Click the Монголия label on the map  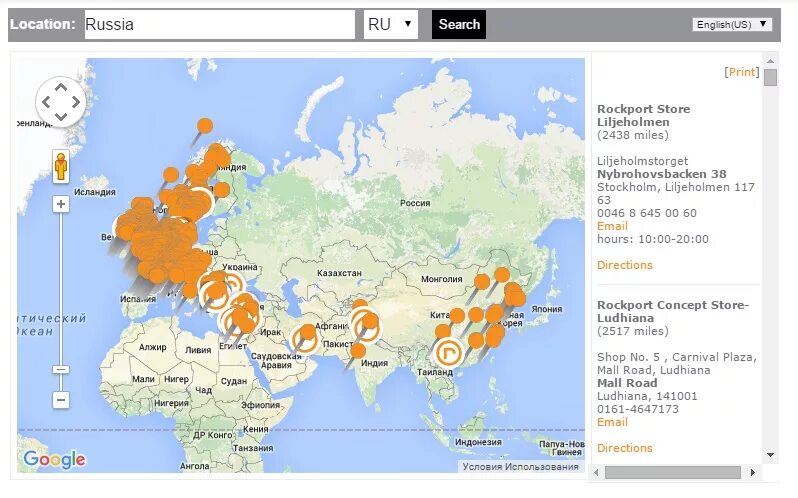441,279
